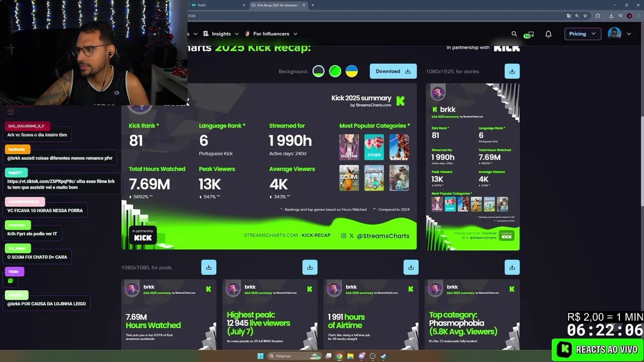Click the zoom magnifier icon in address bar
The width and height of the screenshot is (644, 362).
(577, 16)
